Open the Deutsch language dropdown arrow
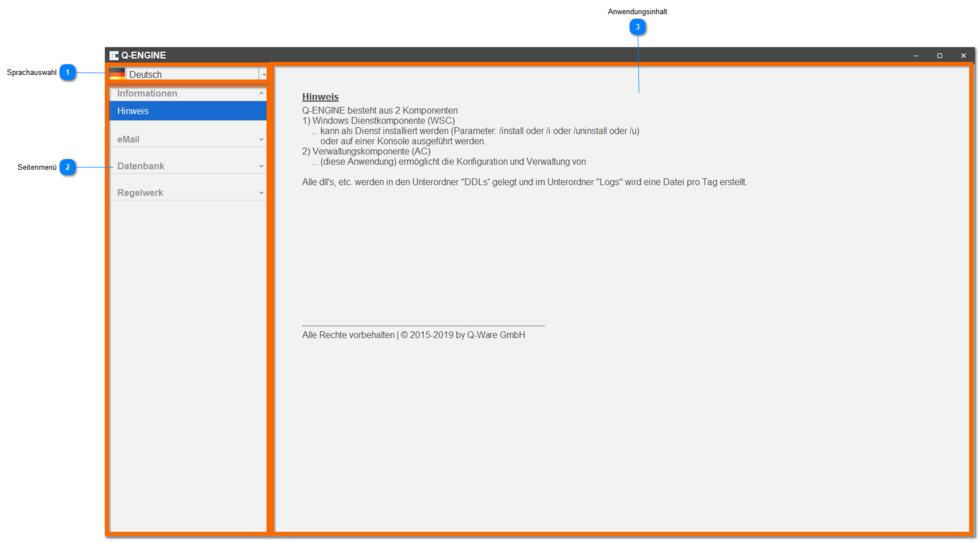 pos(263,74)
